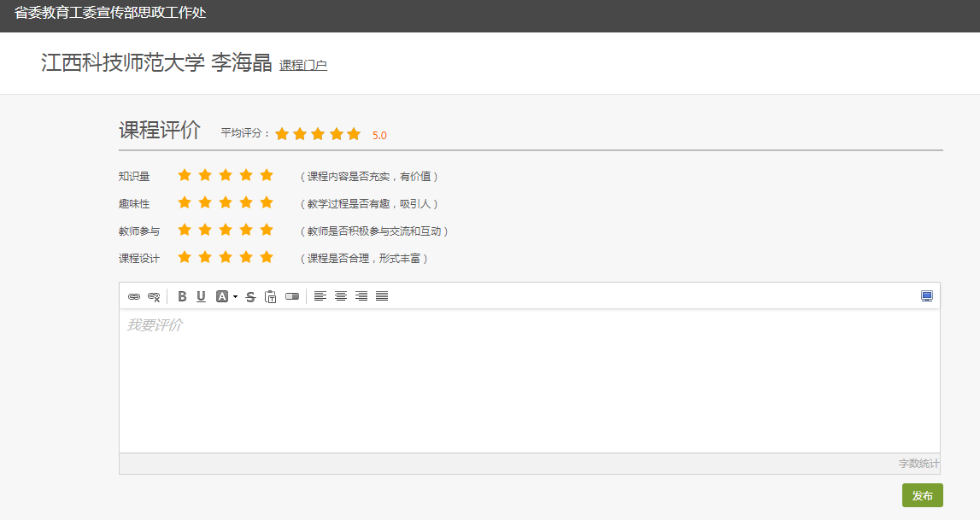
Task: Rate 知识量 with three stars
Action: [x=226, y=175]
